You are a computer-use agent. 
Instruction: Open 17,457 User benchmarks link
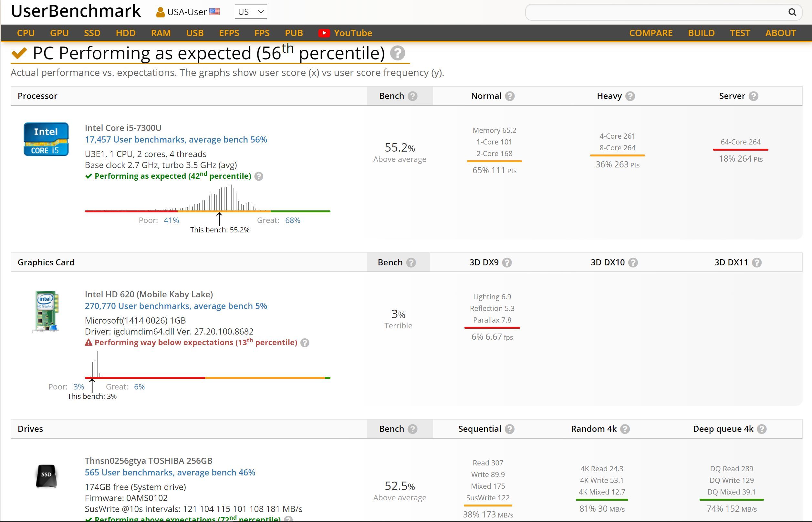coord(176,140)
